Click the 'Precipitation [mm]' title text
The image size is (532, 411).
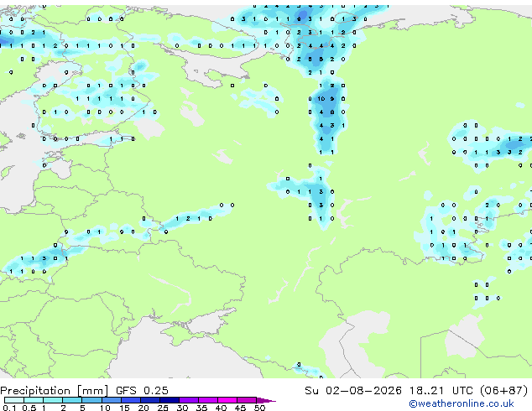(55, 391)
